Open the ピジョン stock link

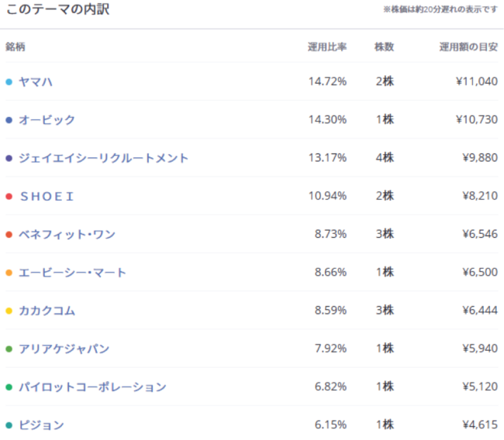pyautogui.click(x=42, y=425)
